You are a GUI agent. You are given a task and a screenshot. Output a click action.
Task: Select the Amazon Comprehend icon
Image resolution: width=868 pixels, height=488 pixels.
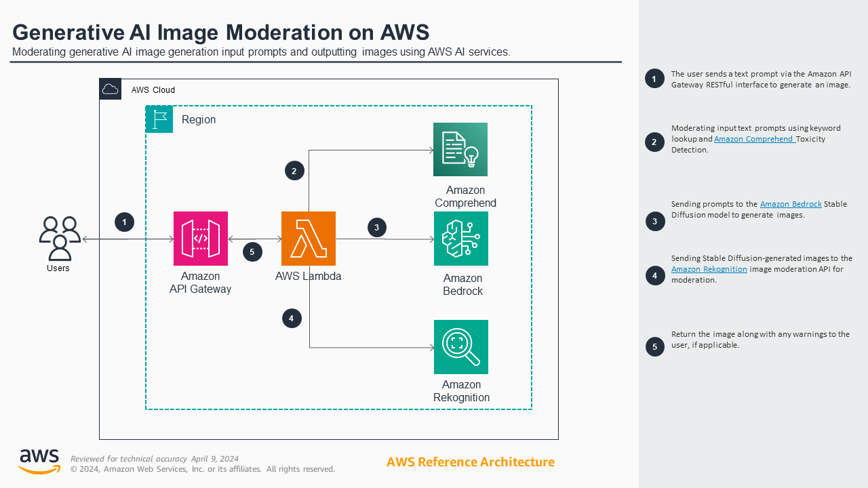pyautogui.click(x=461, y=150)
